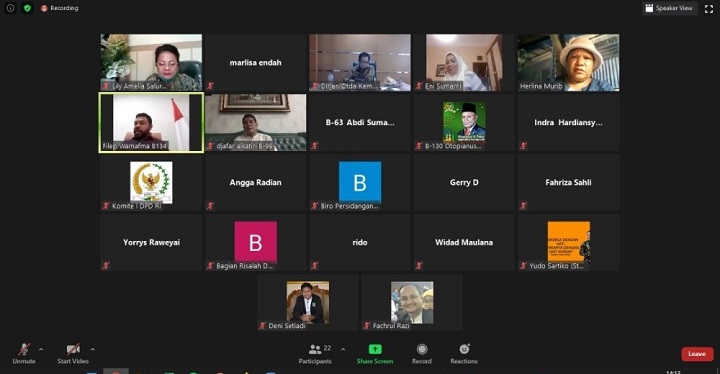Open the Participants panel icon
Image resolution: width=720 pixels, height=374 pixels.
315,350
